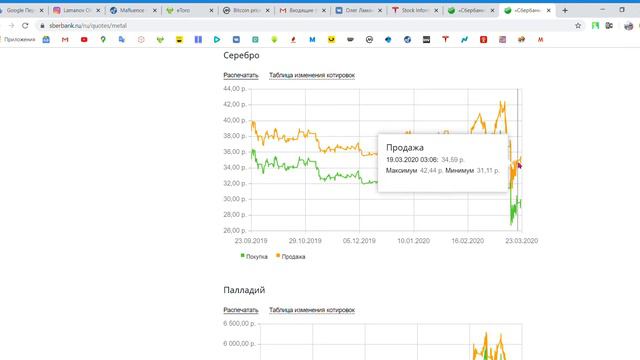Open Таблица изменения котировок under Палладий

(x=312, y=310)
